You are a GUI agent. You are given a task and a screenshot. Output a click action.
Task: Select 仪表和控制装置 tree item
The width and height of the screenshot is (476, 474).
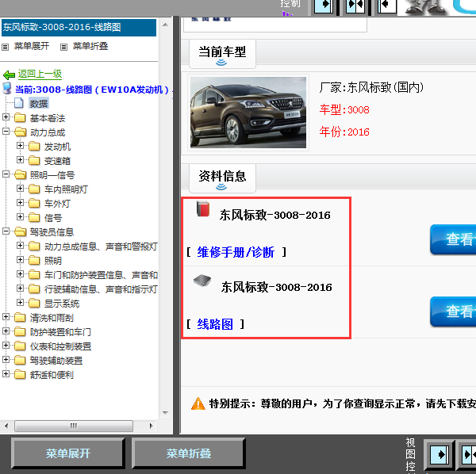(61, 346)
